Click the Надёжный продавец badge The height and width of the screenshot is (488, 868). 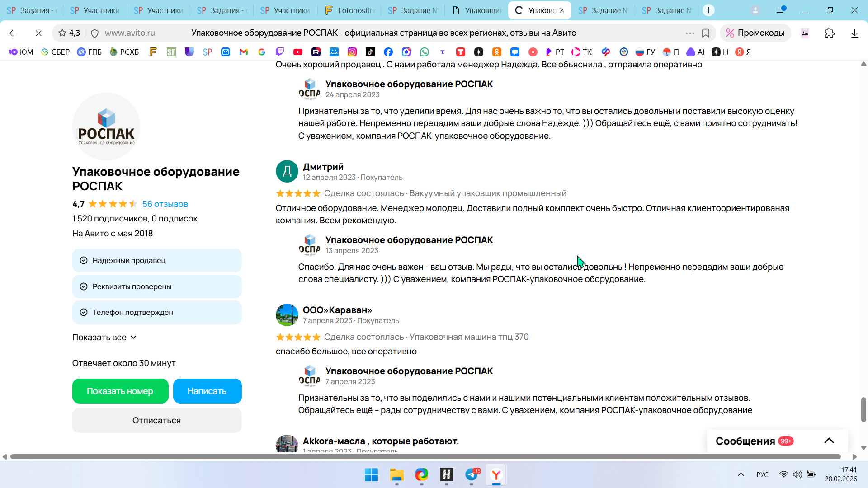tap(157, 260)
